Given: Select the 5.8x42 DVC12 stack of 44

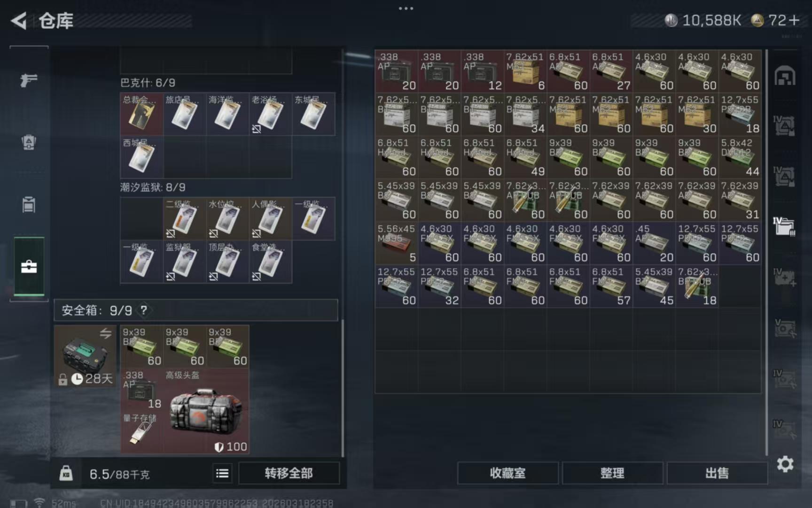Looking at the screenshot, I should (x=740, y=157).
